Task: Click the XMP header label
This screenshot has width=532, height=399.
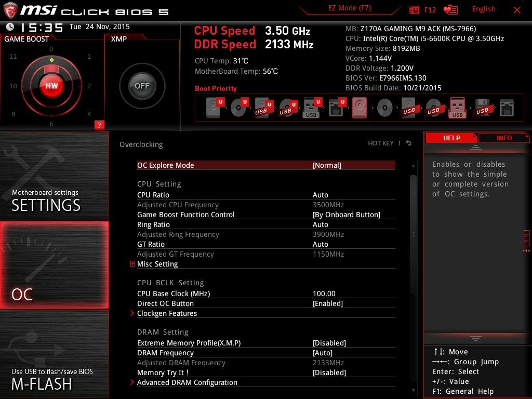Action: coord(119,39)
